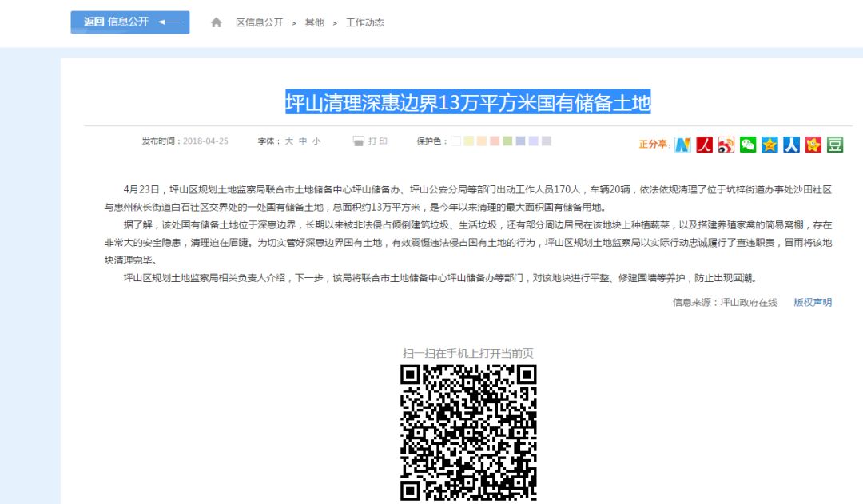Image resolution: width=863 pixels, height=504 pixels.
Task: Share article to Sina Weibo
Action: (x=726, y=145)
